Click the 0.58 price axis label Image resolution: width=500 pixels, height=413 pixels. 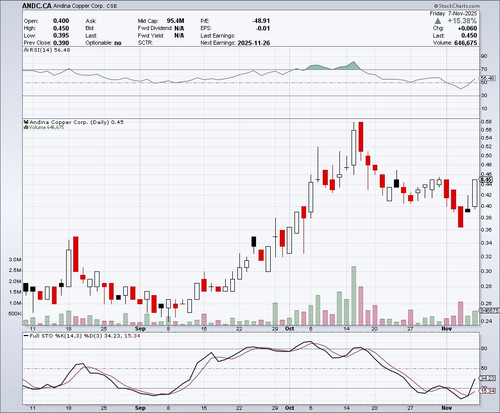tap(487, 122)
